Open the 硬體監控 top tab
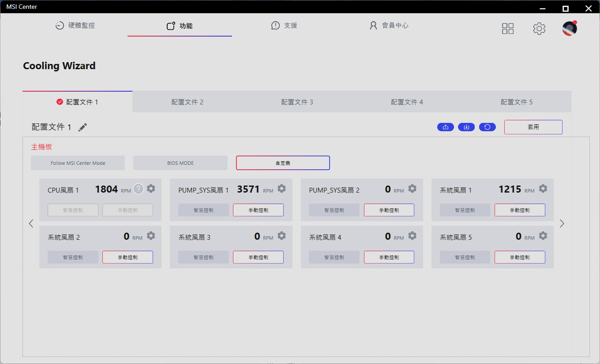600x364 pixels. click(x=75, y=26)
